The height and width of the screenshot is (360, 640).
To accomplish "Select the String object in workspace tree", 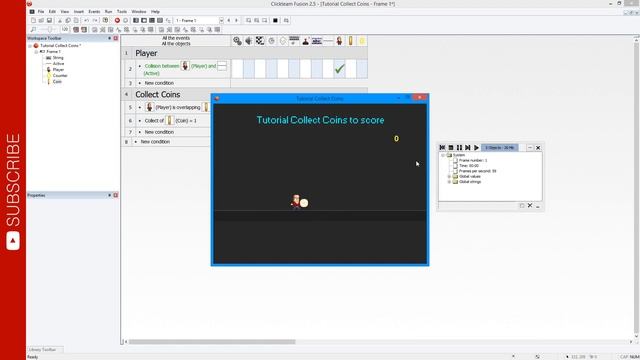I will click(x=58, y=58).
